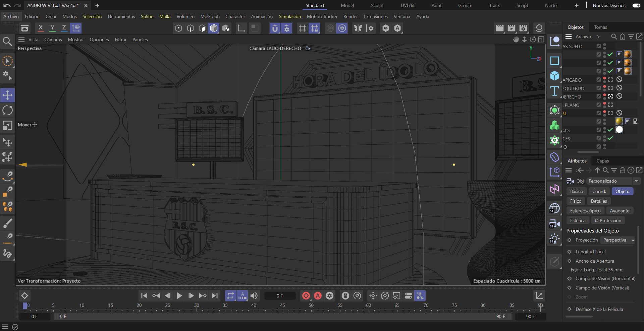Click Record Active Objects keyframe button
Viewport: 644px width, 331px height.
[306, 295]
